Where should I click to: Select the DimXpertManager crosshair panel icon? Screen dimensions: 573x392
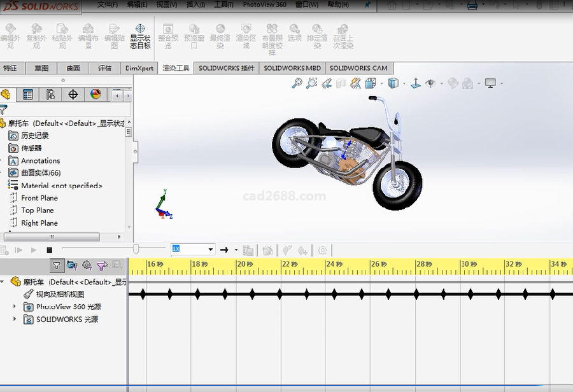point(73,95)
